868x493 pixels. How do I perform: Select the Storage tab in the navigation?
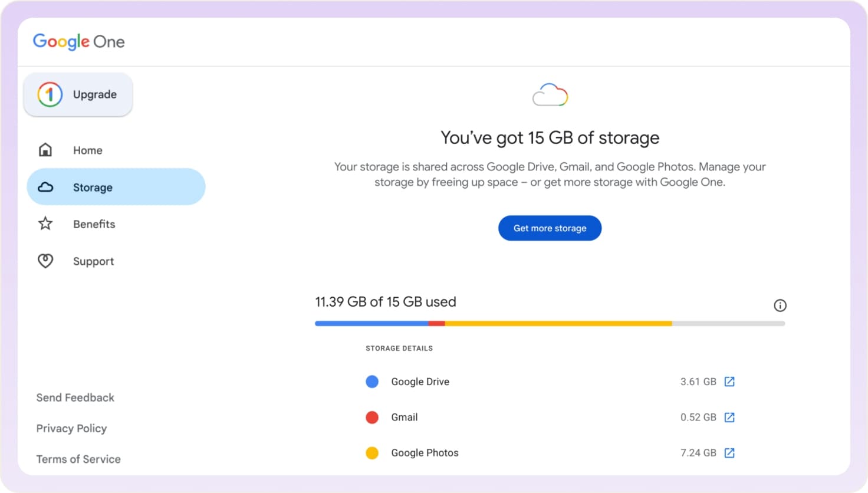tap(93, 187)
